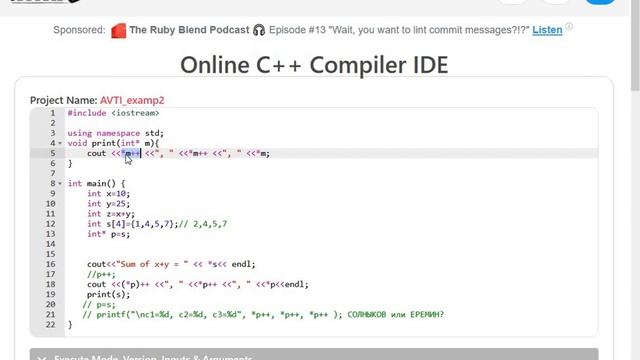Place cursor on line 1 '#include <iostream>'
640x360 pixels.
pos(113,113)
